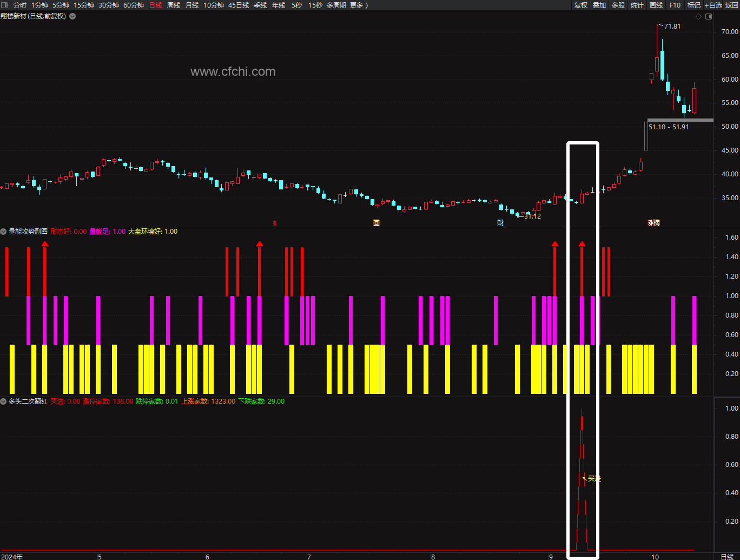The height and width of the screenshot is (560, 740).
Task: Select the 10分钟 period
Action: [x=214, y=5]
